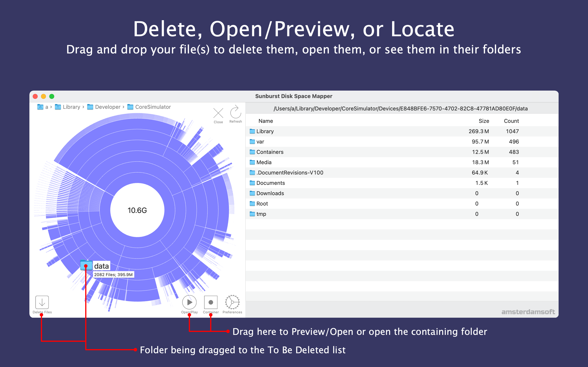Viewport: 588px width, 367px height.
Task: Select the .DocumentRevisions-V100 folder row
Action: click(x=402, y=172)
